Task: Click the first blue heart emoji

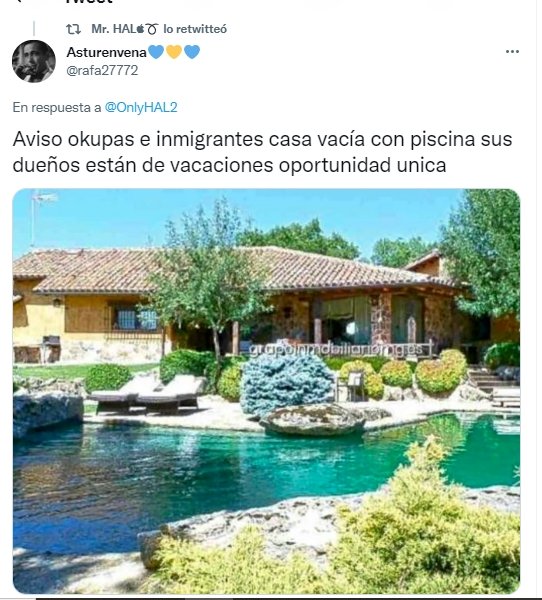Action: [x=156, y=52]
